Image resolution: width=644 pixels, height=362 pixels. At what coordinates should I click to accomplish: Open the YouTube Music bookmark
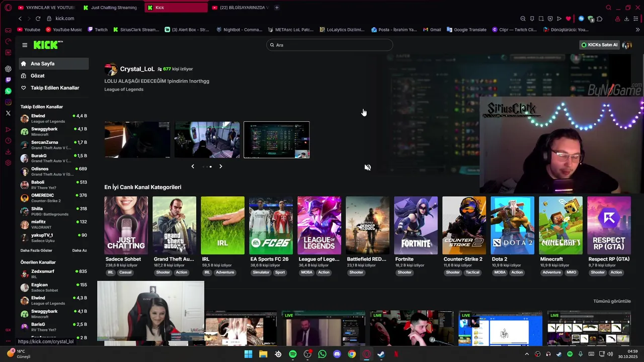[x=64, y=30]
